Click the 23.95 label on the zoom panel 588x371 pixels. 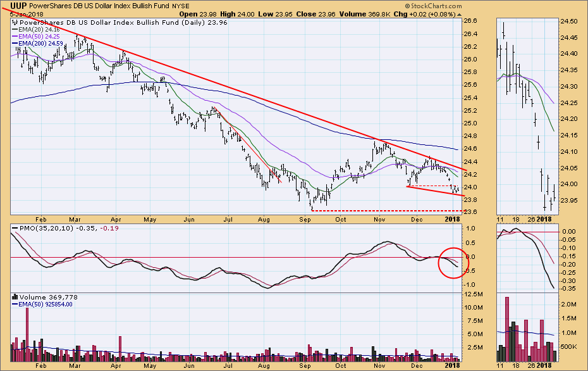[x=568, y=201]
